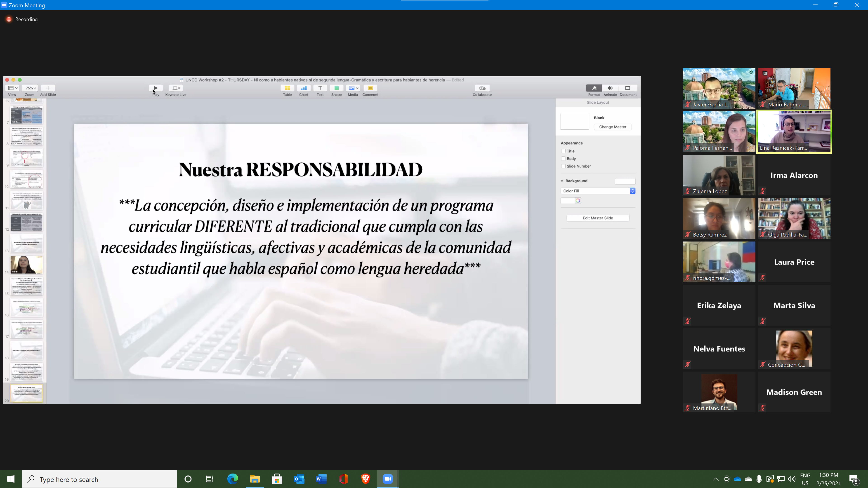Click the Comment toolbar icon

[370, 88]
